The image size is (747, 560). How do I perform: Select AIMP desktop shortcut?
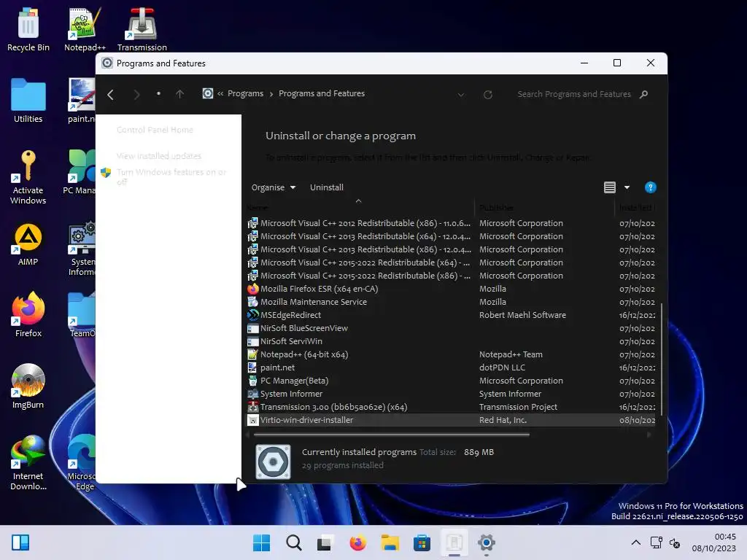tap(28, 244)
